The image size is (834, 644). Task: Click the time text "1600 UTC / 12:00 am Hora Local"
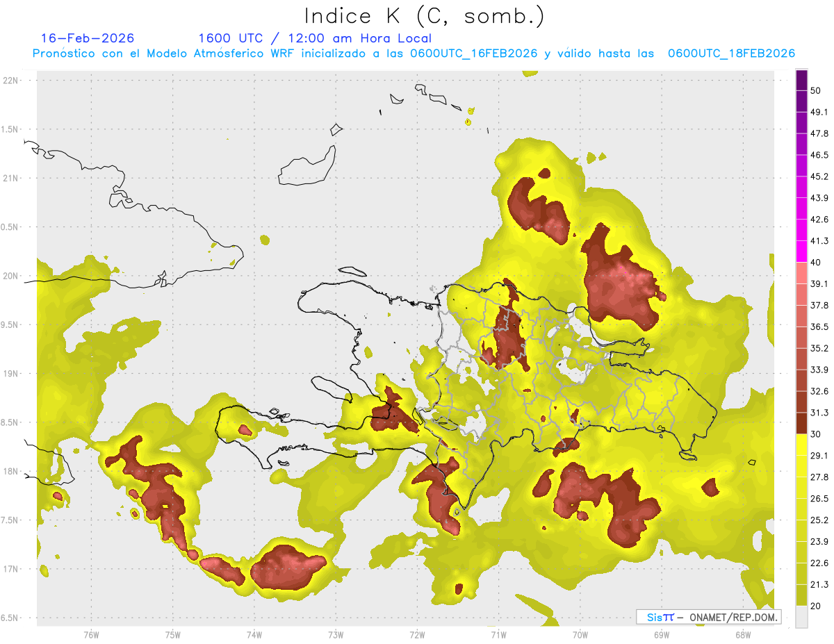pyautogui.click(x=315, y=38)
